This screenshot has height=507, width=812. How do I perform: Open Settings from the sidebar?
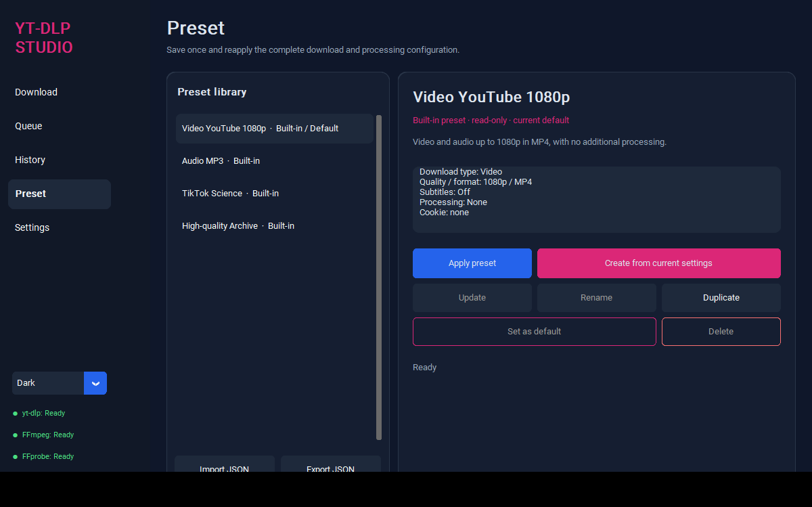60,227
